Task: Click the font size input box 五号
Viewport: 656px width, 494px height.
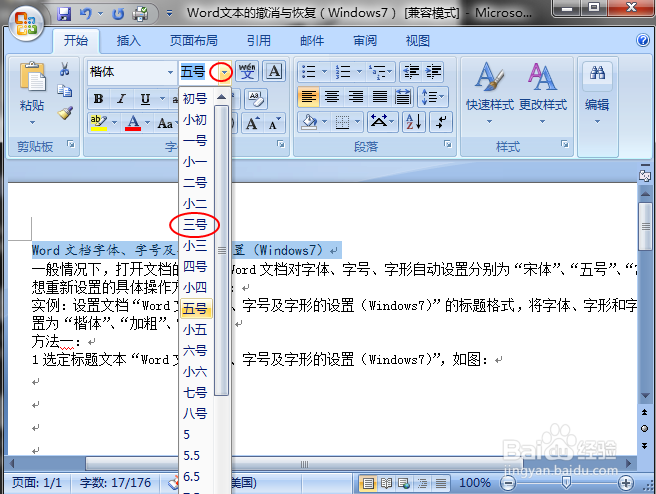Action: (198, 72)
